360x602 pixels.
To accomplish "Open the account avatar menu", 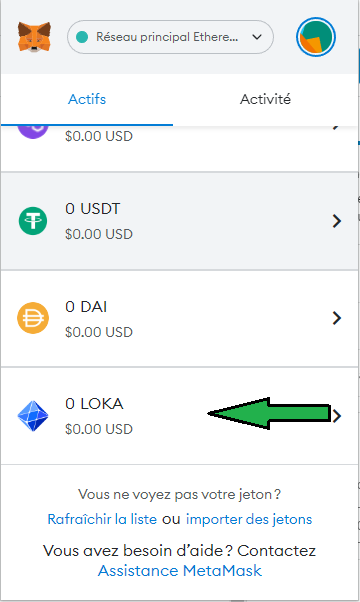I will 316,37.
